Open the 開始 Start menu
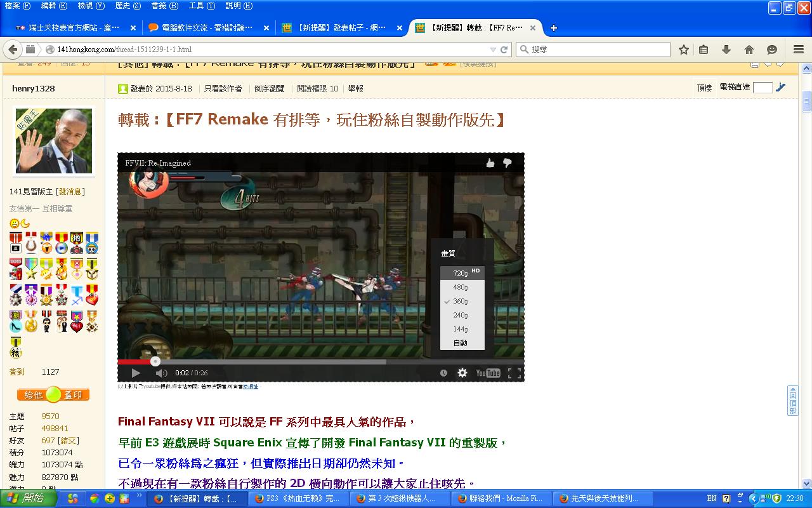 29,498
